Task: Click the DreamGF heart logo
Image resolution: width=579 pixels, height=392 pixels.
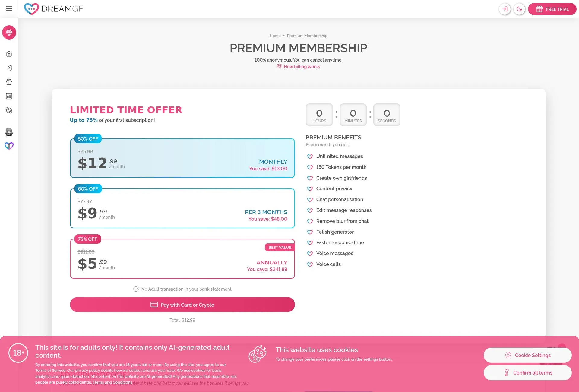Action: (x=31, y=9)
